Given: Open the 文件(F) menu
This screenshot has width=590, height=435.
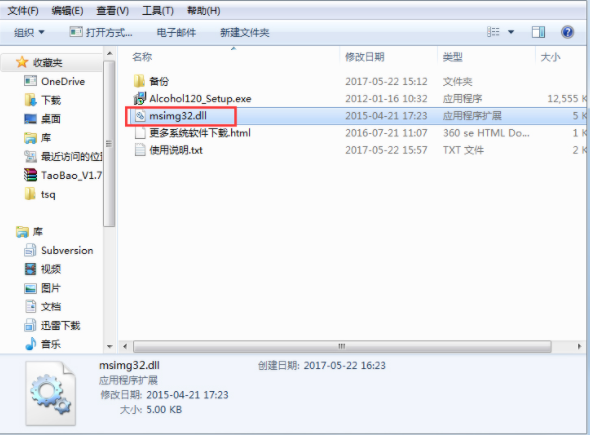Looking at the screenshot, I should pyautogui.click(x=23, y=11).
